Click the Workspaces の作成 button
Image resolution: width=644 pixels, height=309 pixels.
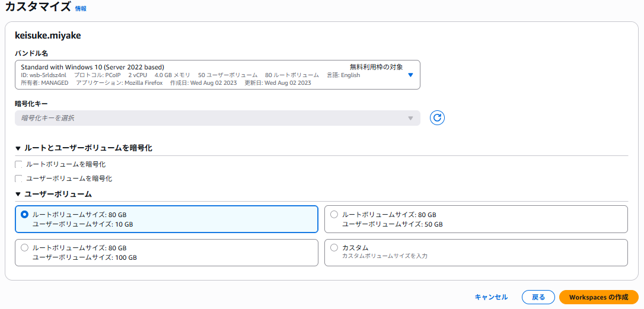click(598, 297)
